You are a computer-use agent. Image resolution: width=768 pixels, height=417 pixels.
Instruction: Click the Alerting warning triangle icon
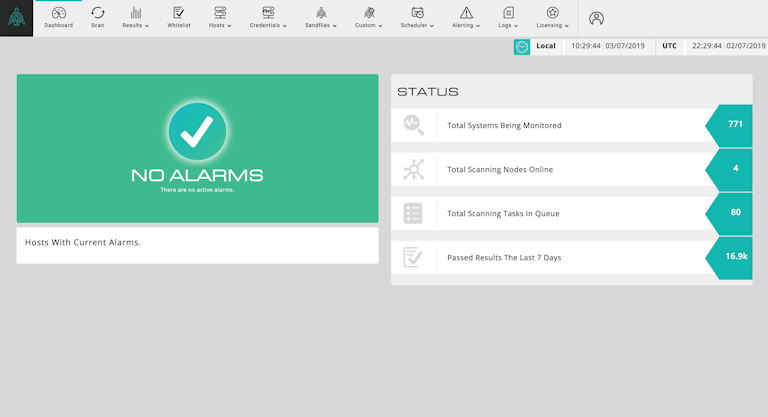pos(466,13)
